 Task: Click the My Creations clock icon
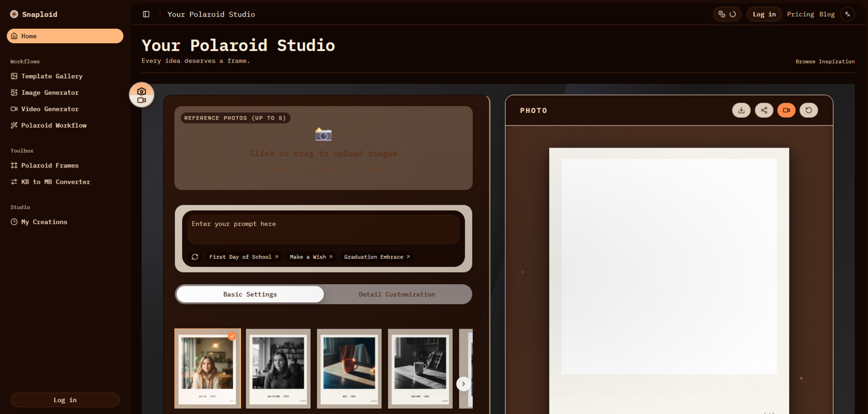pos(14,222)
